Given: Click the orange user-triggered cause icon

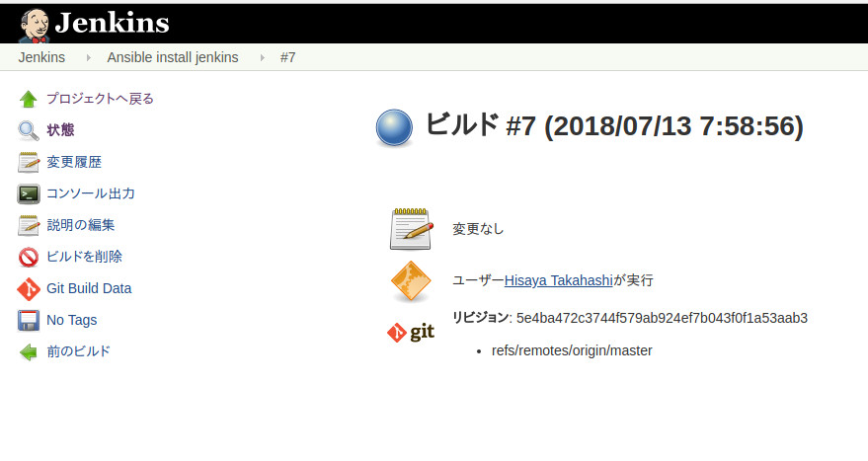Looking at the screenshot, I should [411, 281].
